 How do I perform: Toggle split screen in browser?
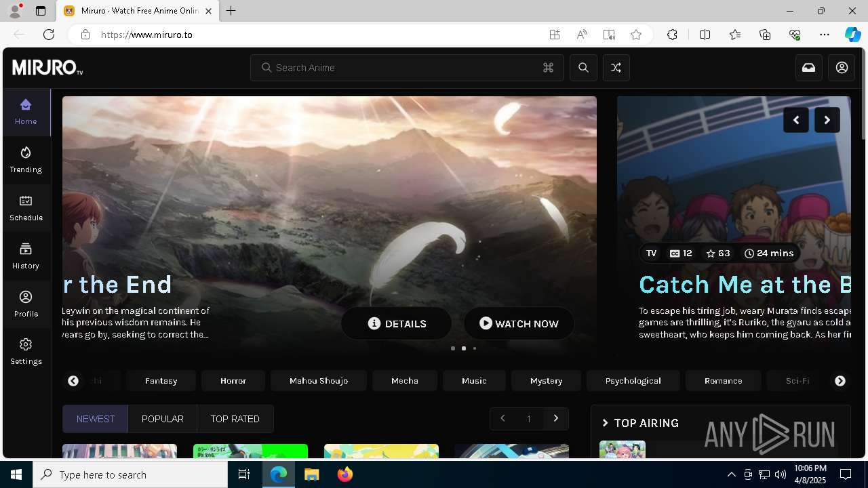coord(705,35)
